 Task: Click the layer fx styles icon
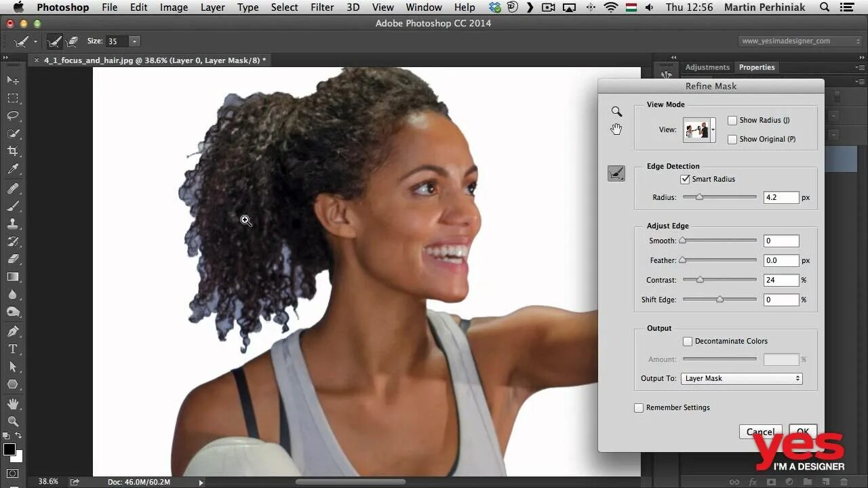pos(753,482)
